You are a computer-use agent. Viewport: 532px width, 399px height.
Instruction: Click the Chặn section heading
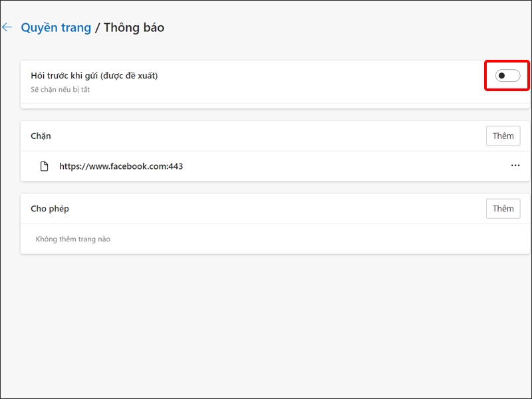pyautogui.click(x=41, y=136)
